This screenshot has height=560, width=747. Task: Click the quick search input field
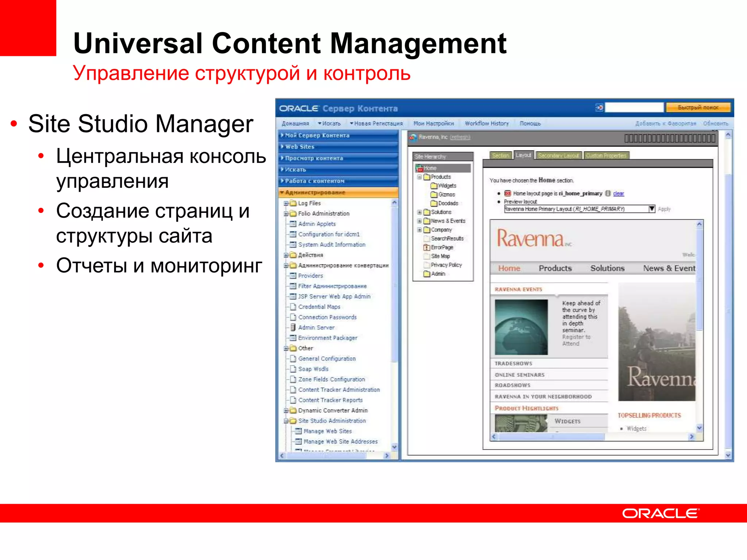tap(634, 107)
